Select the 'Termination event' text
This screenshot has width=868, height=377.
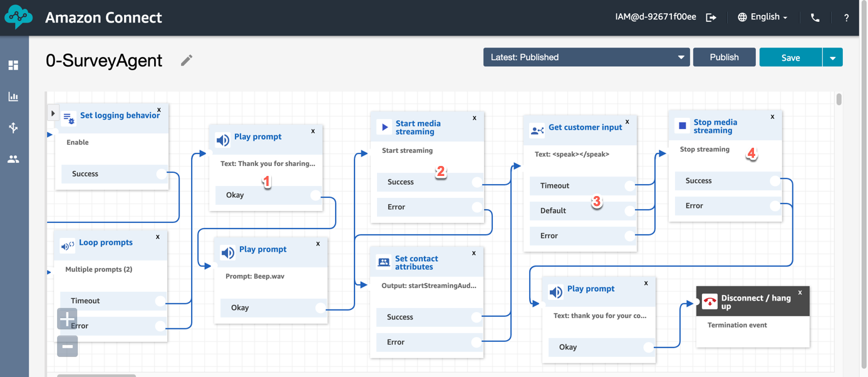(737, 325)
